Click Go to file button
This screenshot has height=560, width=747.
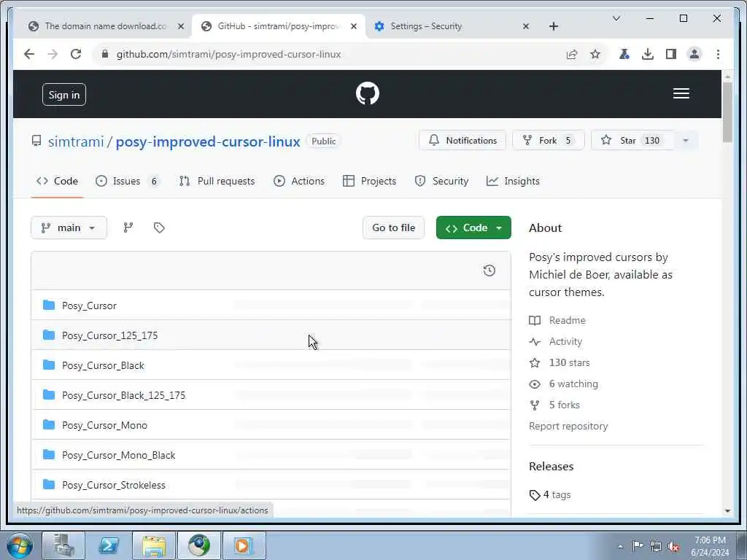pos(393,227)
